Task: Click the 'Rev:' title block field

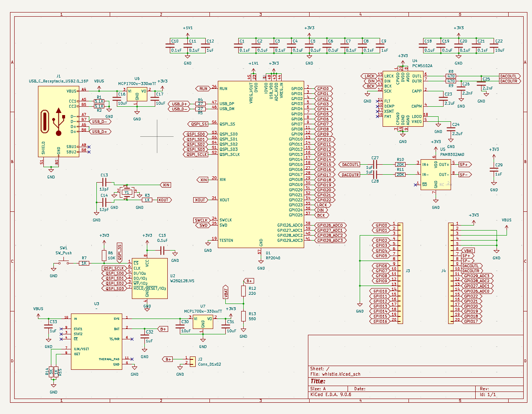Action: 484,389
